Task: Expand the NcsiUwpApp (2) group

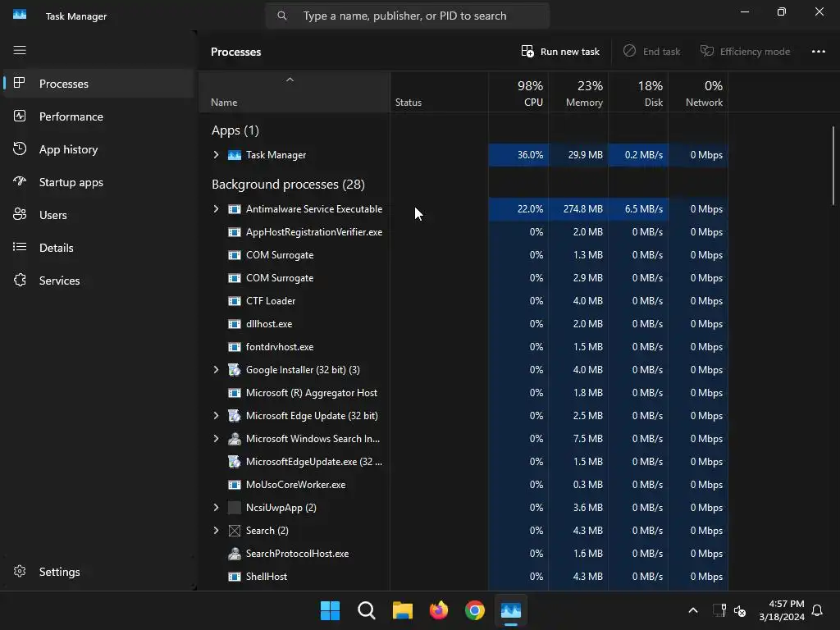Action: tap(216, 507)
